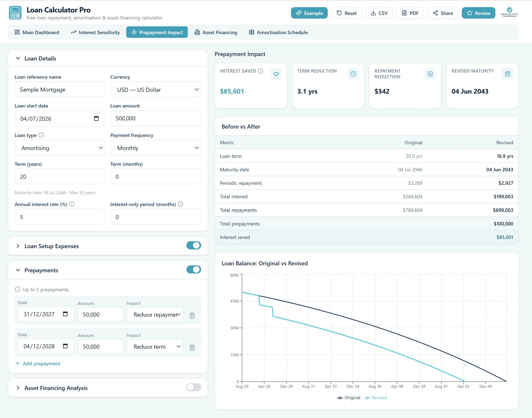Toggle Original series in chart legend

pyautogui.click(x=348, y=398)
